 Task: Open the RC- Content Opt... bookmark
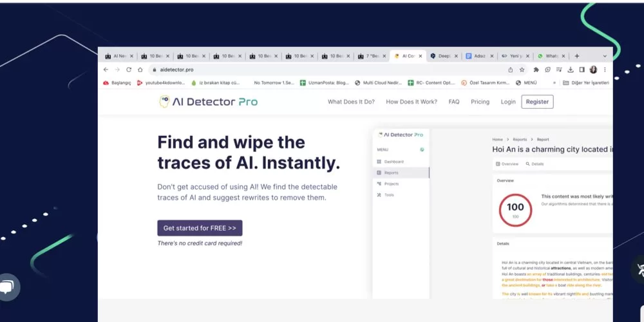tap(431, 82)
